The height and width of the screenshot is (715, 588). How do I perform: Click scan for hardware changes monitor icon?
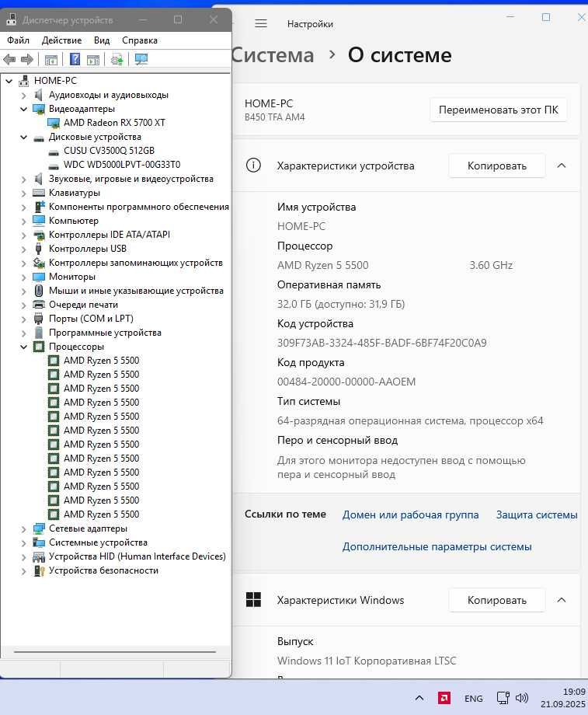click(x=141, y=59)
